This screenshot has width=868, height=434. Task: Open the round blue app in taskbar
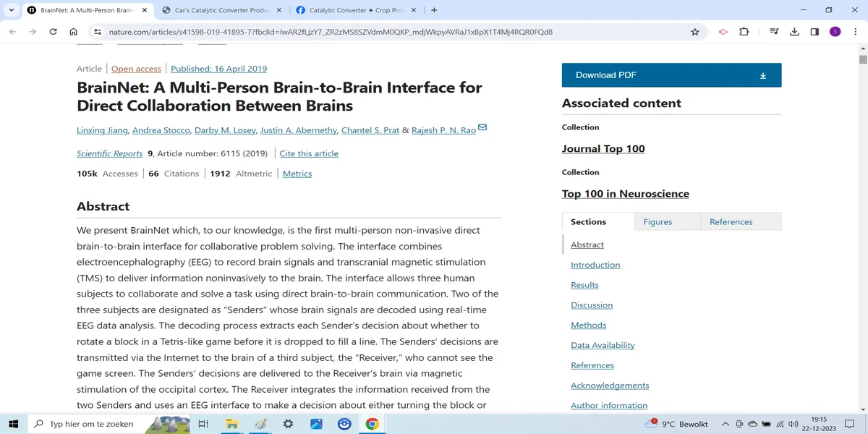click(344, 424)
